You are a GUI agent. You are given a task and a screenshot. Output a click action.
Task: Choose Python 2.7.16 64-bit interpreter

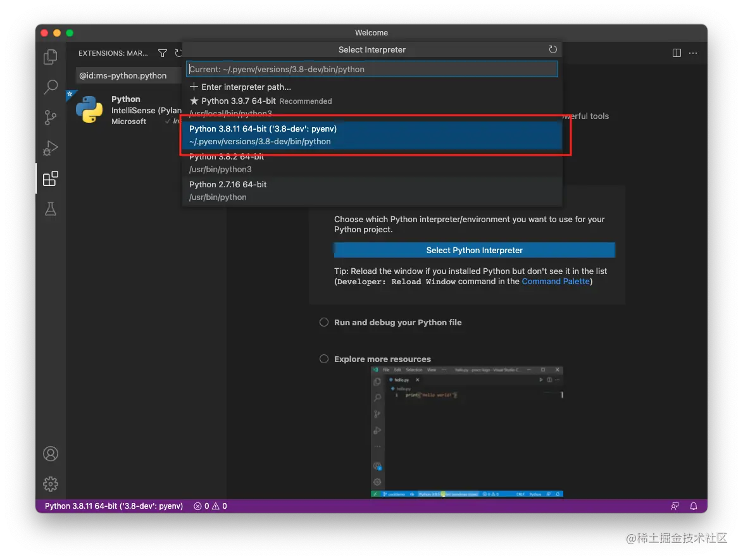coord(372,190)
